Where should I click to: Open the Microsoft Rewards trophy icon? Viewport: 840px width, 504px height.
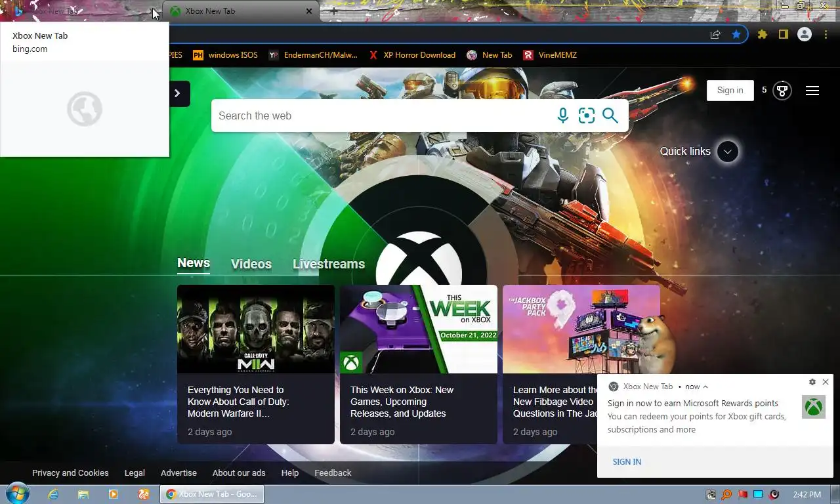(x=782, y=91)
